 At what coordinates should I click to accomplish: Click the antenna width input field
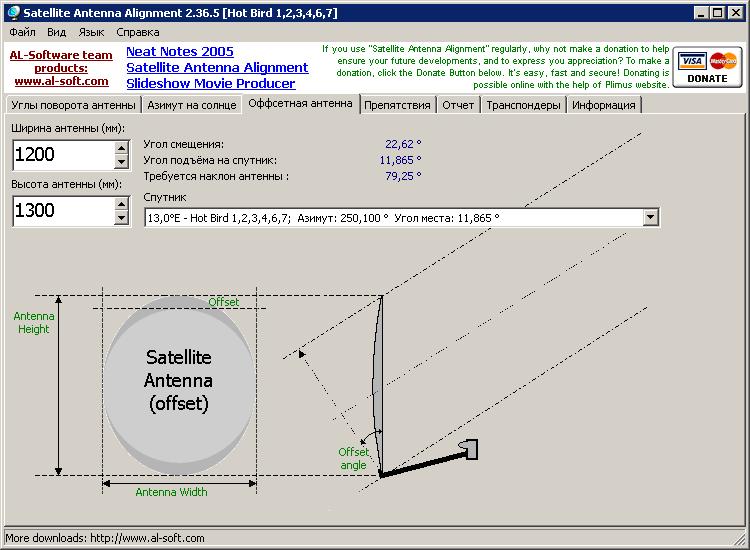[62, 155]
